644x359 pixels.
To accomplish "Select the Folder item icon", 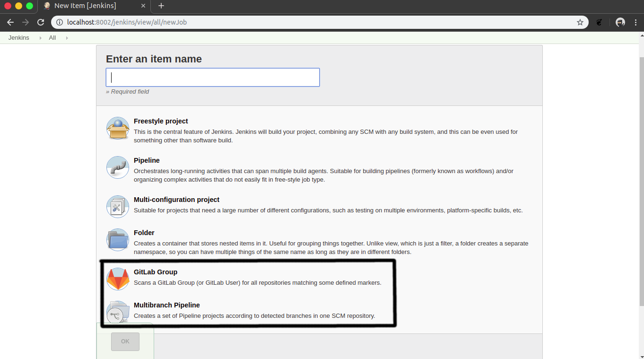I will (x=118, y=240).
